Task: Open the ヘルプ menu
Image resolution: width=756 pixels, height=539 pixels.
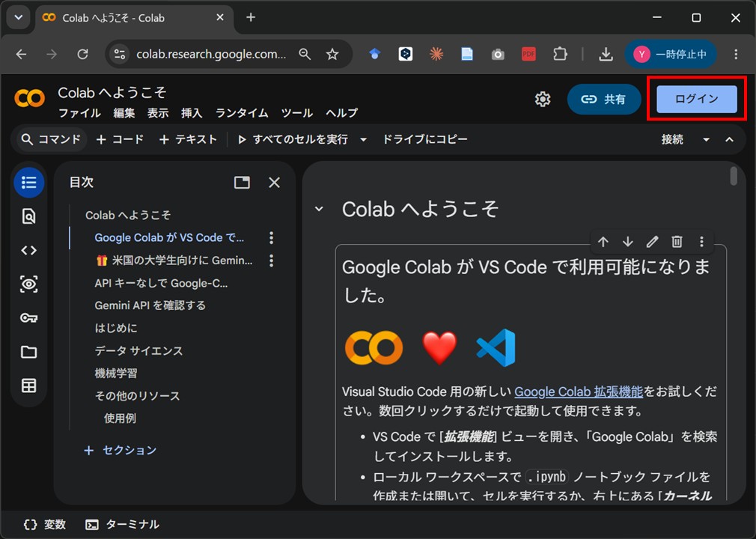Action: (x=342, y=113)
